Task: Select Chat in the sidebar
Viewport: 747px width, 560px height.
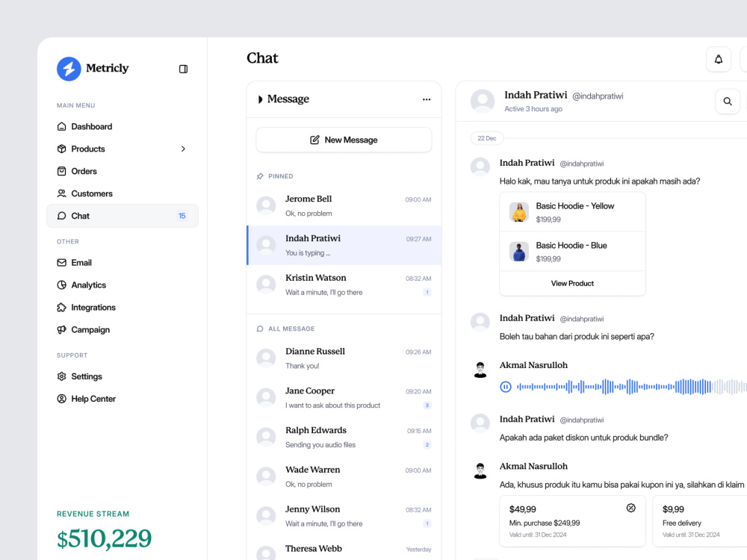Action: click(x=123, y=216)
